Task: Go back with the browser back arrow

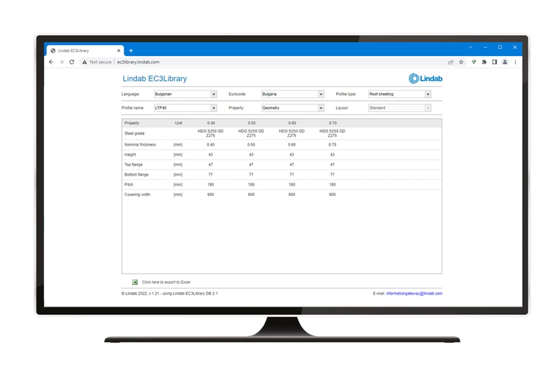Action: tap(51, 62)
